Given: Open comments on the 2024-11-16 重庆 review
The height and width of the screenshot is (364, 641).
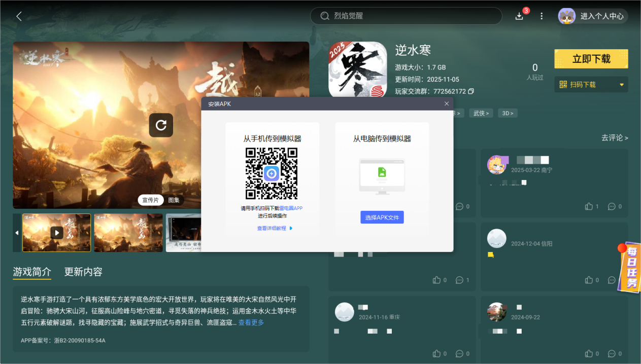Looking at the screenshot, I should click(x=459, y=353).
